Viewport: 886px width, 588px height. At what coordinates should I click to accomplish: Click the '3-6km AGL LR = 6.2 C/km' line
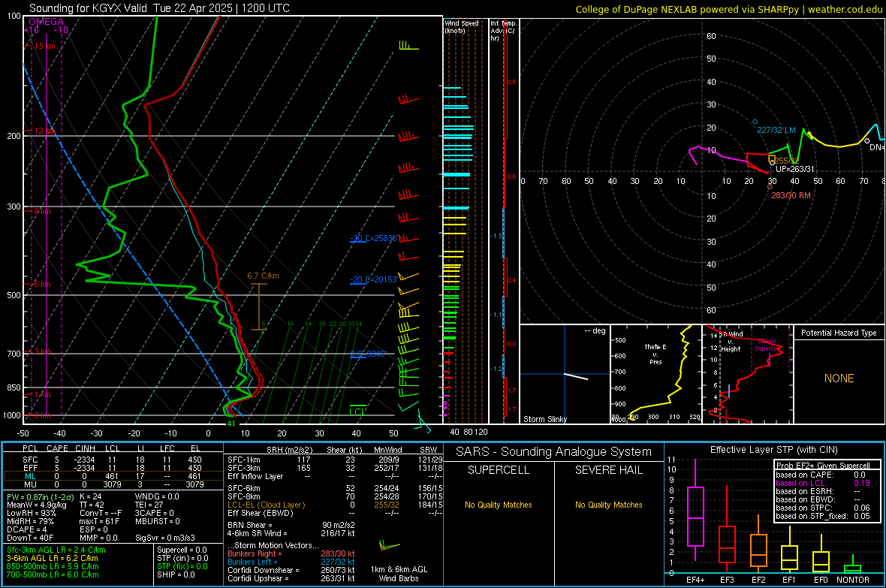(53, 558)
